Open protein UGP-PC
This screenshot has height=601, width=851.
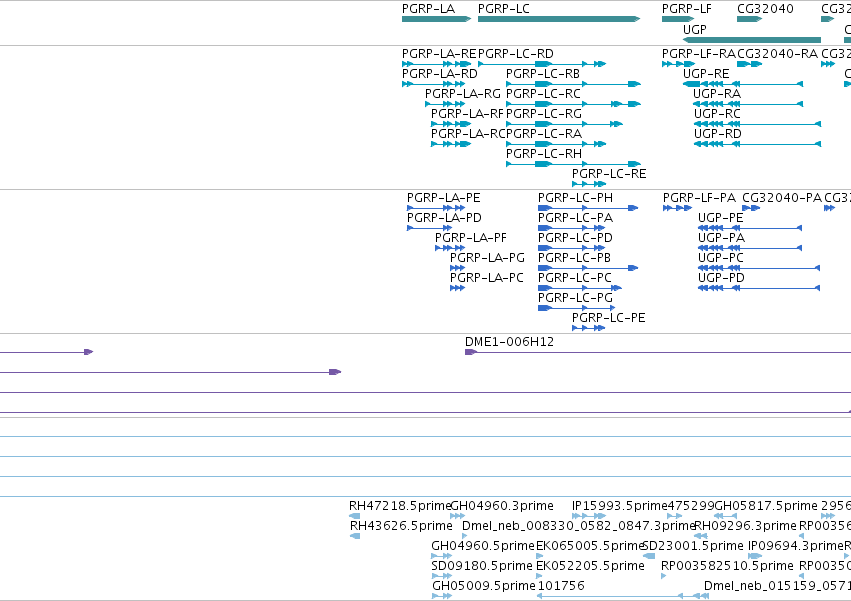point(721,258)
